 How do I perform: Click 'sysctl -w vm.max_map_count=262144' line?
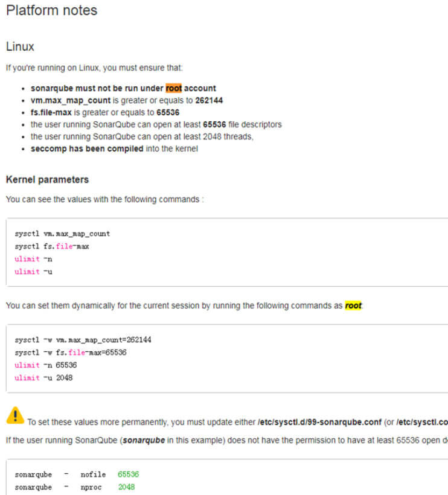[83, 340]
